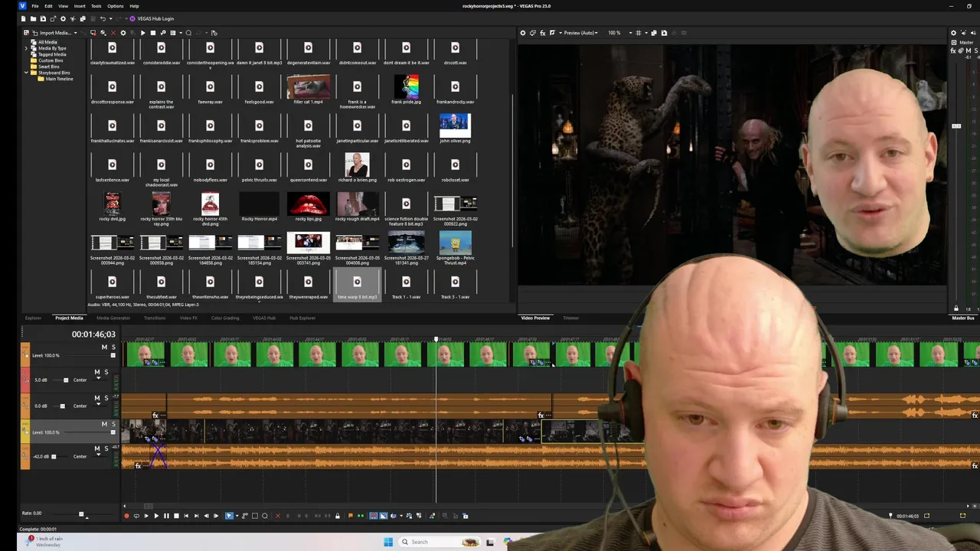Toggle Auto Ripple on timeline toolbar
Image resolution: width=980 pixels, height=551 pixels.
394,516
